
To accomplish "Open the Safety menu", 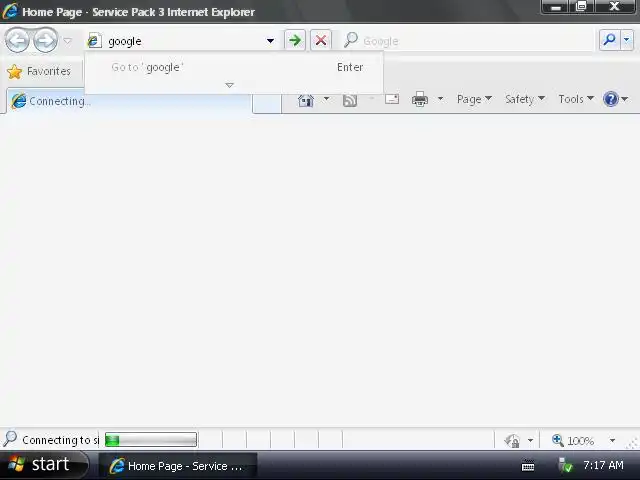I will (525, 99).
